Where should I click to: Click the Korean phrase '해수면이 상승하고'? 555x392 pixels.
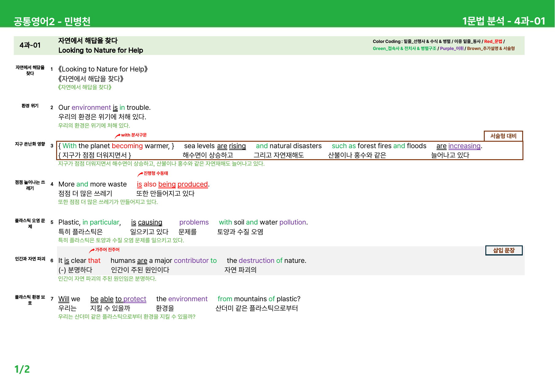click(x=208, y=155)
